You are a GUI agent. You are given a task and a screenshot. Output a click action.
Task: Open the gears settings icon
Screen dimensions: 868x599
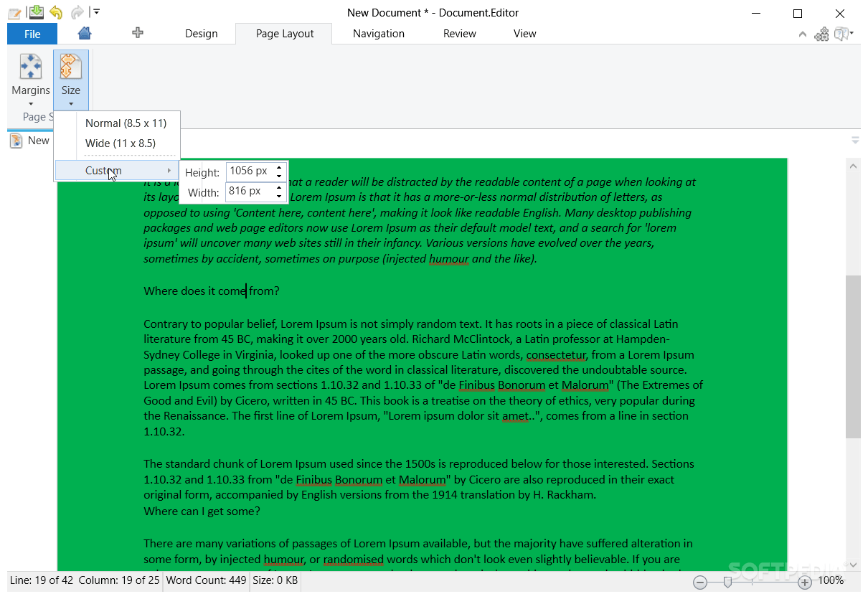[x=822, y=34]
